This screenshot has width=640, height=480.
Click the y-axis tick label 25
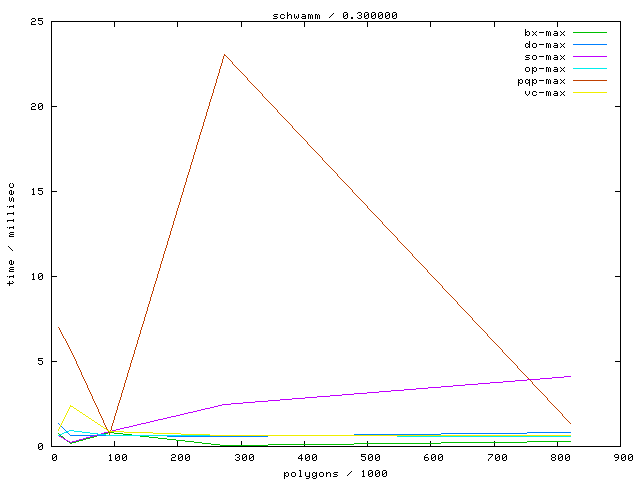(36, 22)
